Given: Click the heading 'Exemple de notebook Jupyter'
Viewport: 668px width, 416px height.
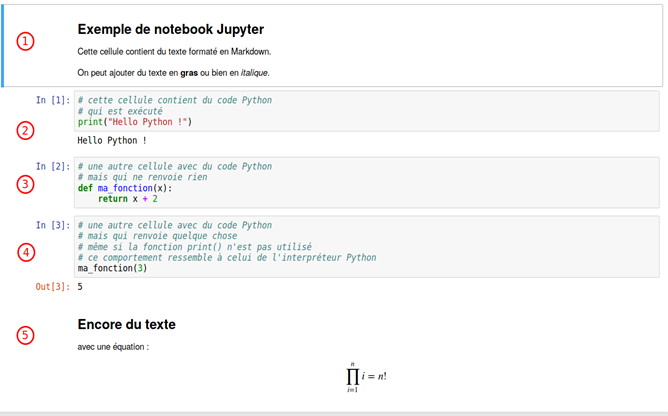Looking at the screenshot, I should click(170, 30).
